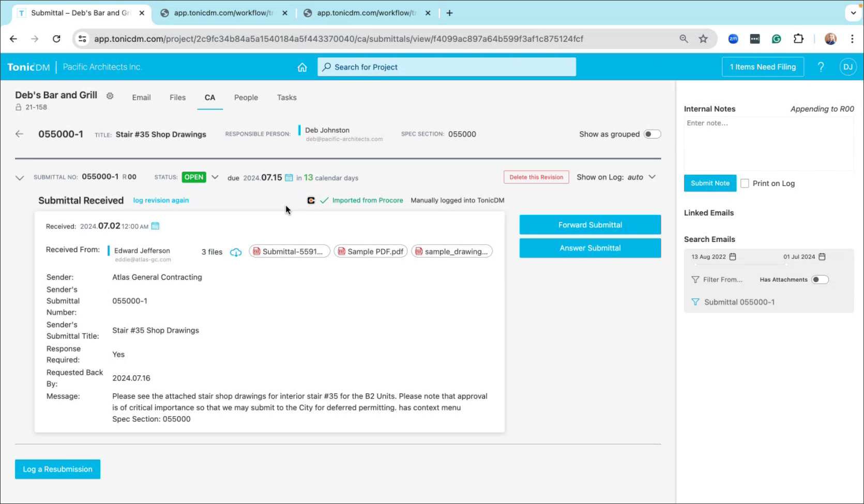Click the Submittal 055000-1 email filter icon
Viewport: 864px width, 504px height.
695,302
